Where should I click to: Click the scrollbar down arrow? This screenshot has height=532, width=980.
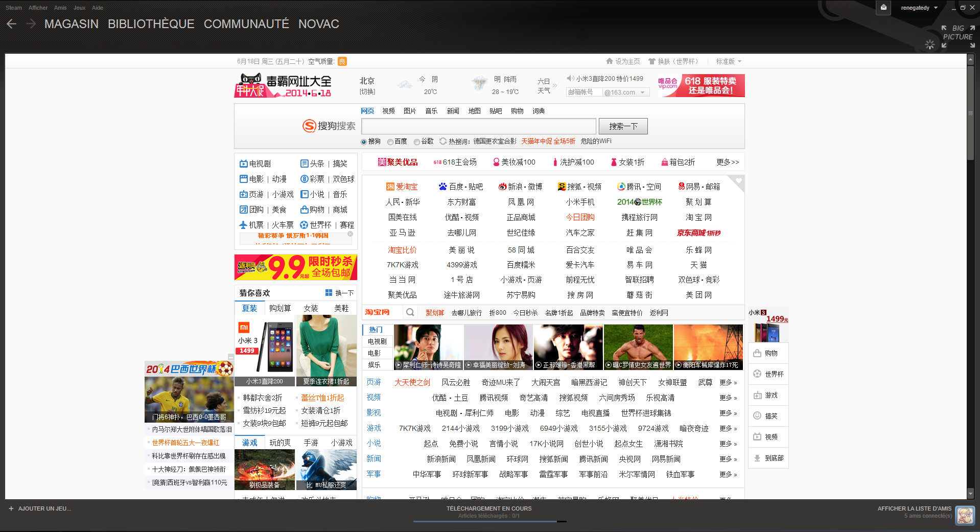[971, 493]
